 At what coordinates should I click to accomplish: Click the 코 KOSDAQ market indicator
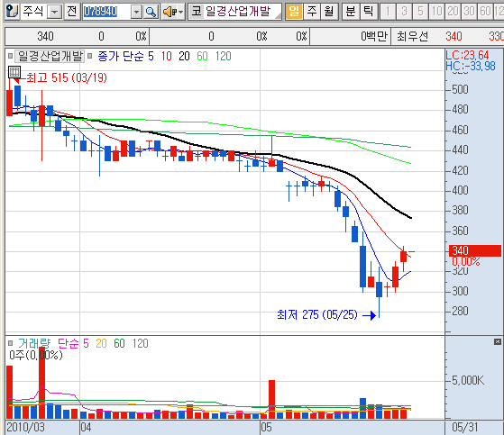tap(196, 12)
